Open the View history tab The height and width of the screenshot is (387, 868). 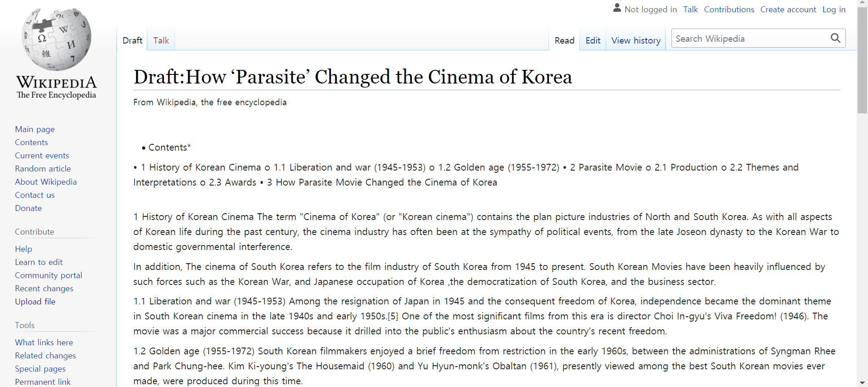click(636, 40)
